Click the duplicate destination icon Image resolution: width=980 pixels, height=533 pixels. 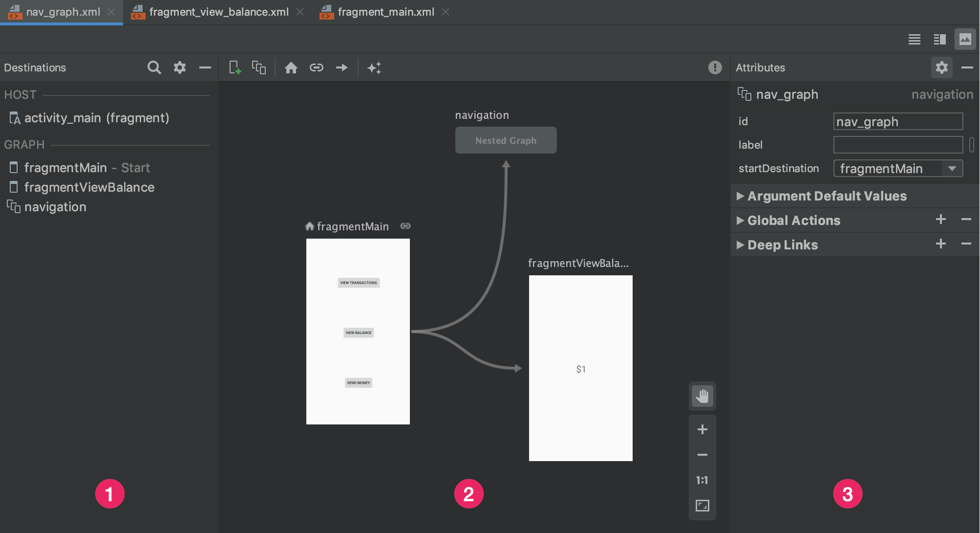tap(258, 68)
